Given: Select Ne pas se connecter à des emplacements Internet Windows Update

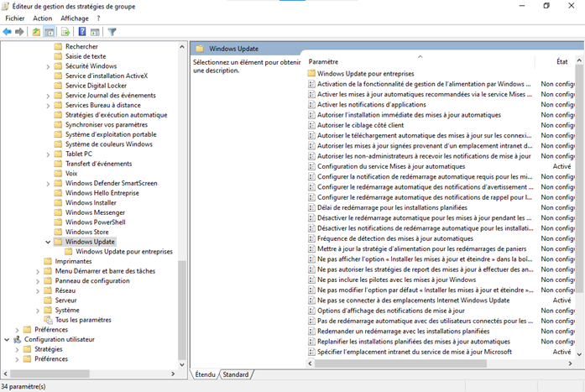Looking at the screenshot, I should tap(414, 301).
